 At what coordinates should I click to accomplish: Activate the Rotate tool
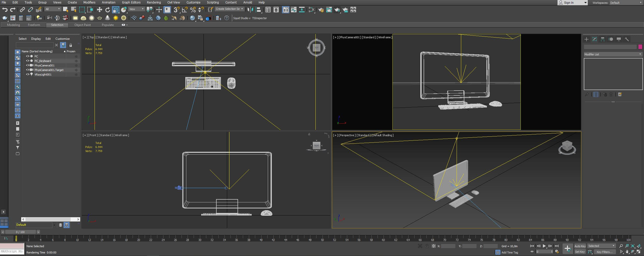108,10
